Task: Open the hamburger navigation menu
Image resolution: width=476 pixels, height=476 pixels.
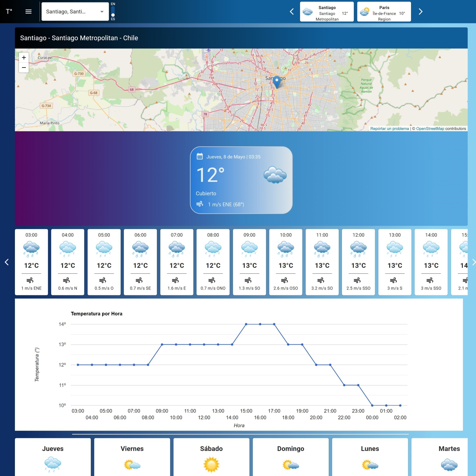Action: click(28, 11)
